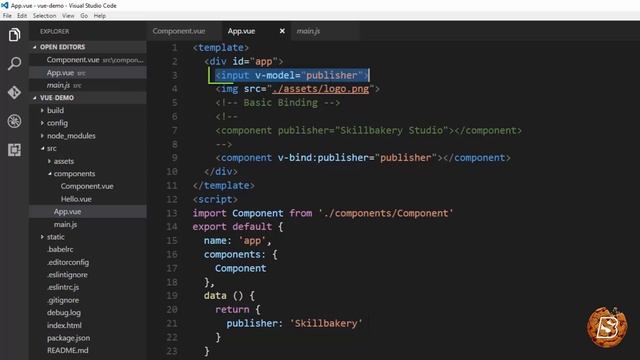Select App.vue in src folder tree
This screenshot has width=640, height=360.
pos(88,211)
